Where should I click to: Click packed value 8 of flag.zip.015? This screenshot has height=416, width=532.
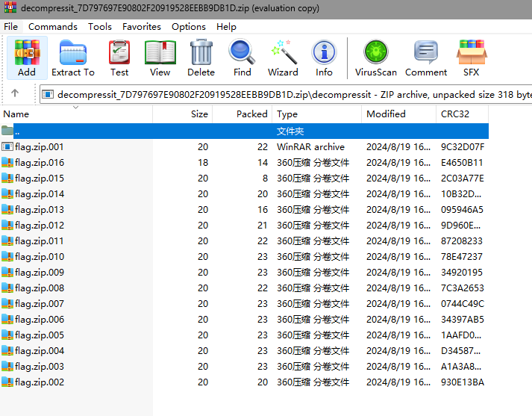pyautogui.click(x=265, y=178)
